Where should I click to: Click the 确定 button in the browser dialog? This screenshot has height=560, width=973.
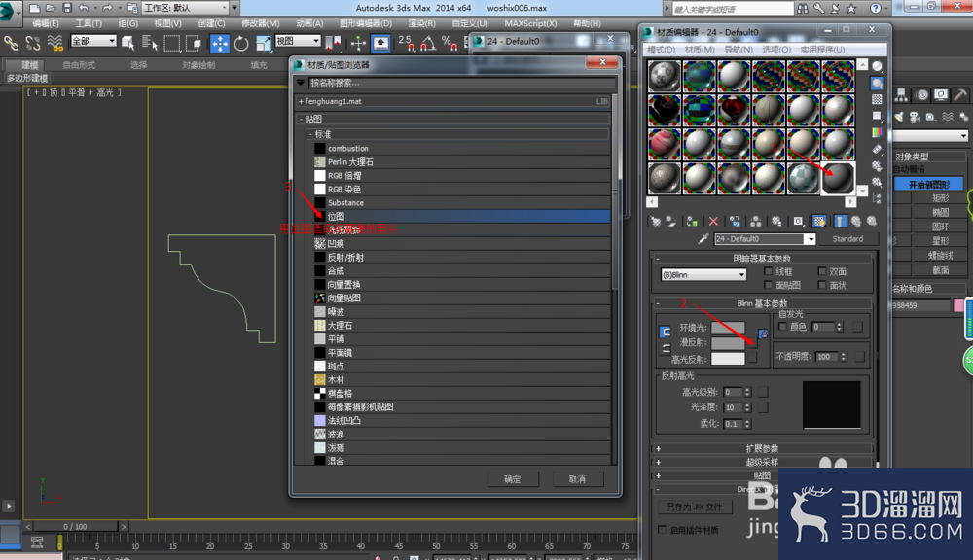pyautogui.click(x=513, y=478)
